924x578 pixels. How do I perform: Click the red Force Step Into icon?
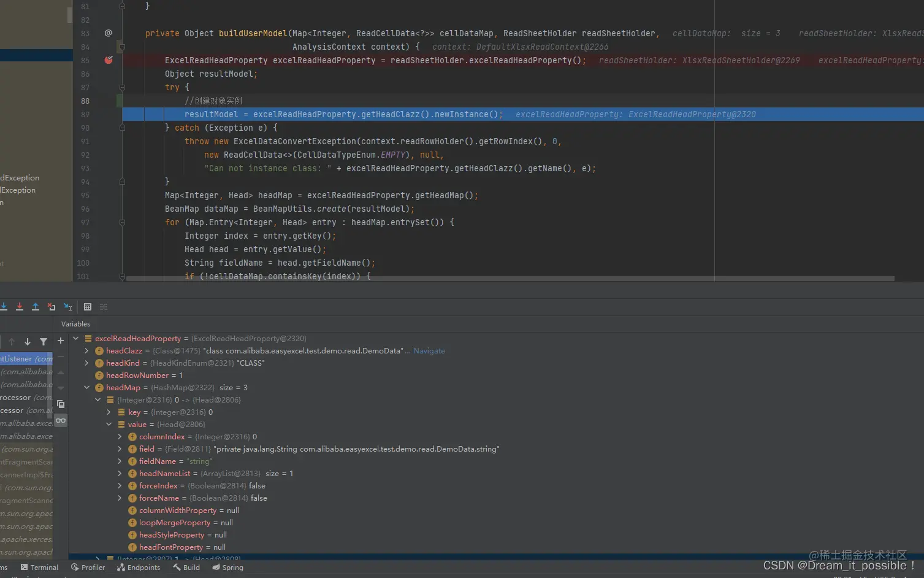(x=20, y=307)
